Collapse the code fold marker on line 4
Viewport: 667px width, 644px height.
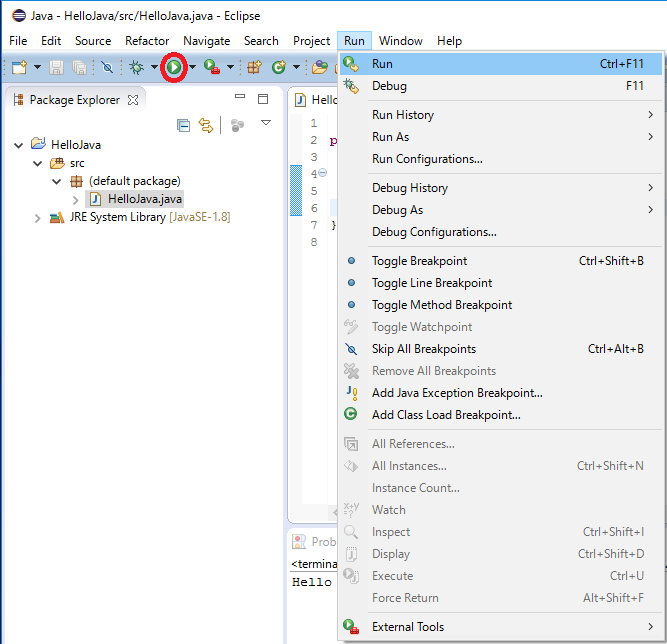point(323,173)
